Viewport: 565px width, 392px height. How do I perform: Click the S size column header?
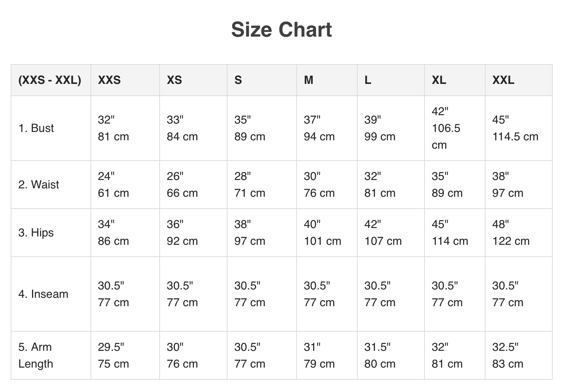tap(238, 80)
